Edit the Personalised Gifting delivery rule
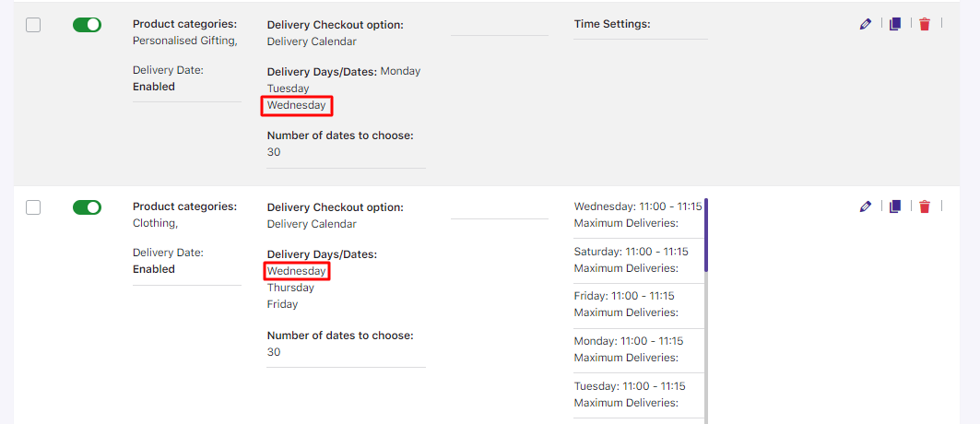This screenshot has width=980, height=424. click(865, 25)
